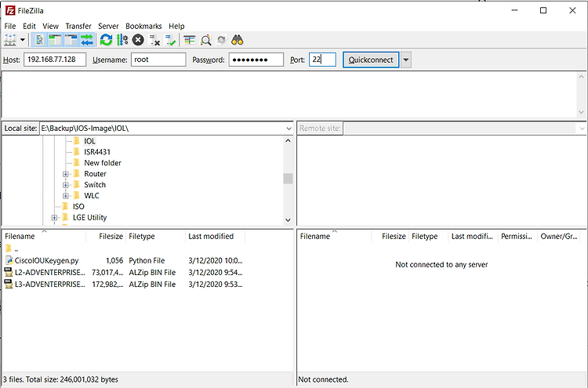Viewport: 588px width, 388px height.
Task: Click the L3-ADVENTERPRISE BIN file icon
Action: pos(9,284)
